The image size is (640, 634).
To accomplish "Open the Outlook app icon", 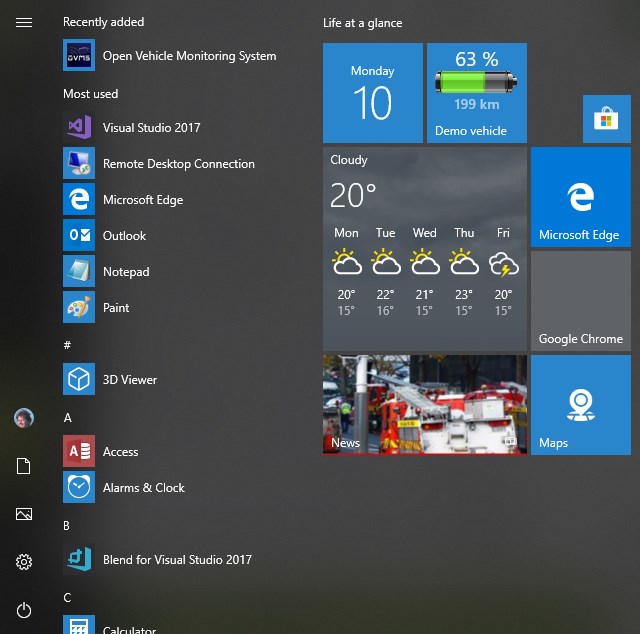I will pos(79,235).
